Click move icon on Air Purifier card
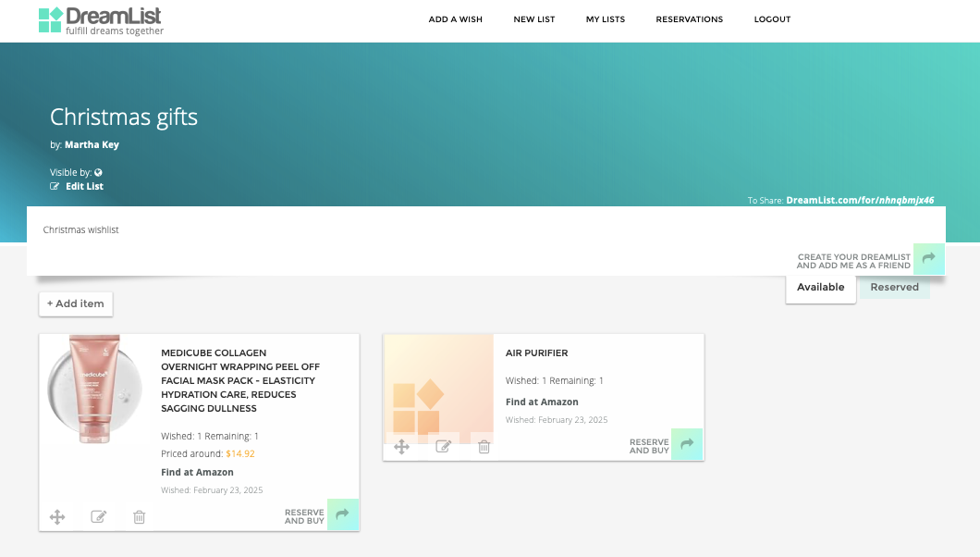 pyautogui.click(x=401, y=447)
